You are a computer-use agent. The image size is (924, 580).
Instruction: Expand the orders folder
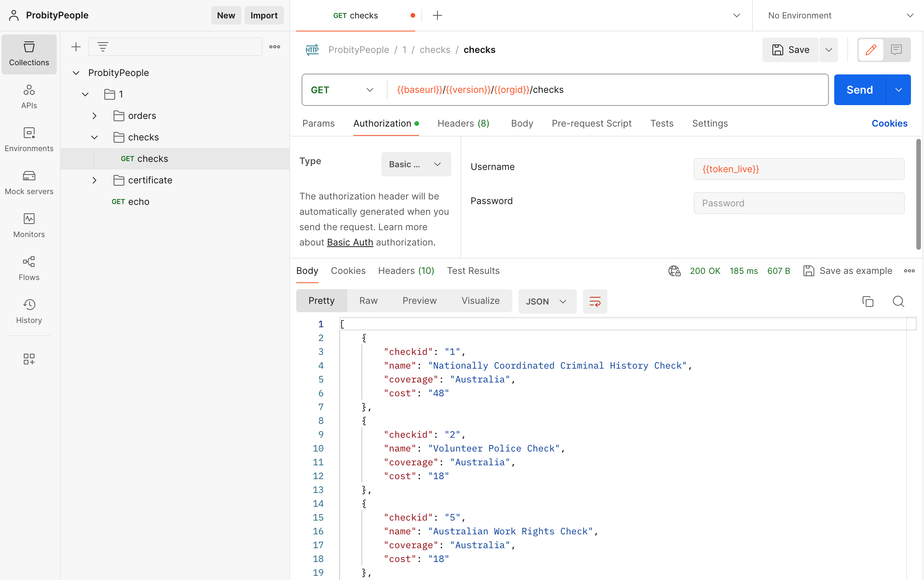tap(94, 115)
